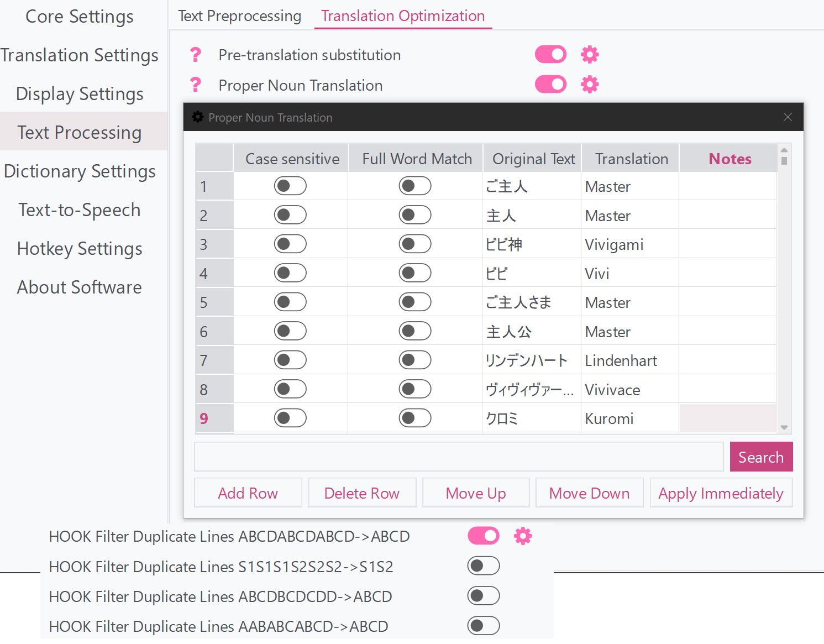Click the Notes cell in row 9
This screenshot has height=644, width=824.
click(728, 418)
